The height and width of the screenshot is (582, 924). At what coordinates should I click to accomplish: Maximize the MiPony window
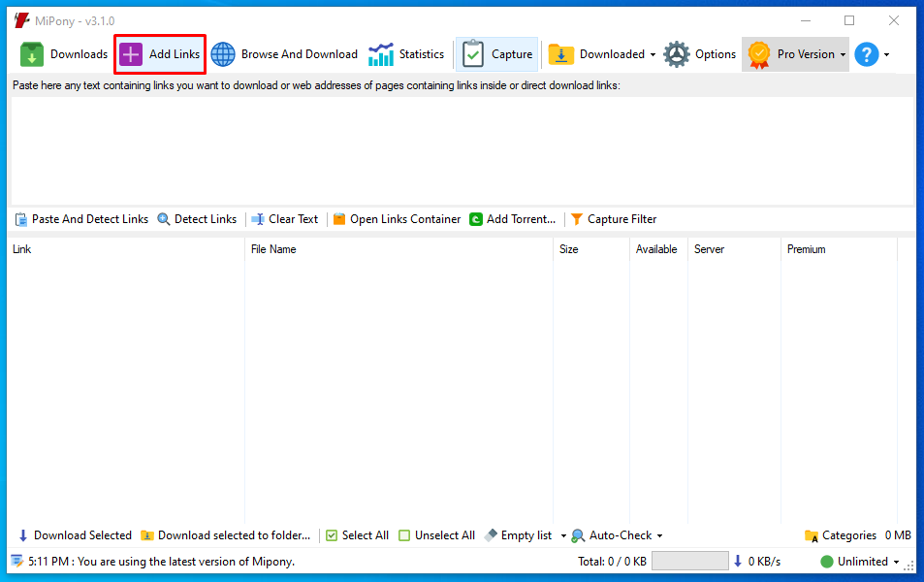[849, 20]
